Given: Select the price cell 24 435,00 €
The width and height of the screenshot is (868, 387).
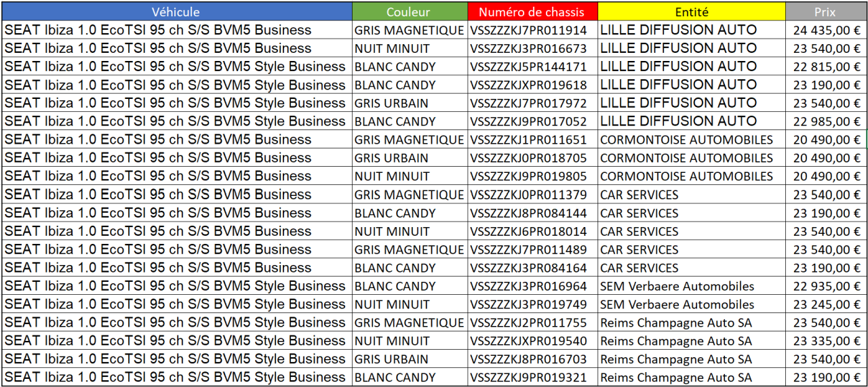Looking at the screenshot, I should (825, 30).
